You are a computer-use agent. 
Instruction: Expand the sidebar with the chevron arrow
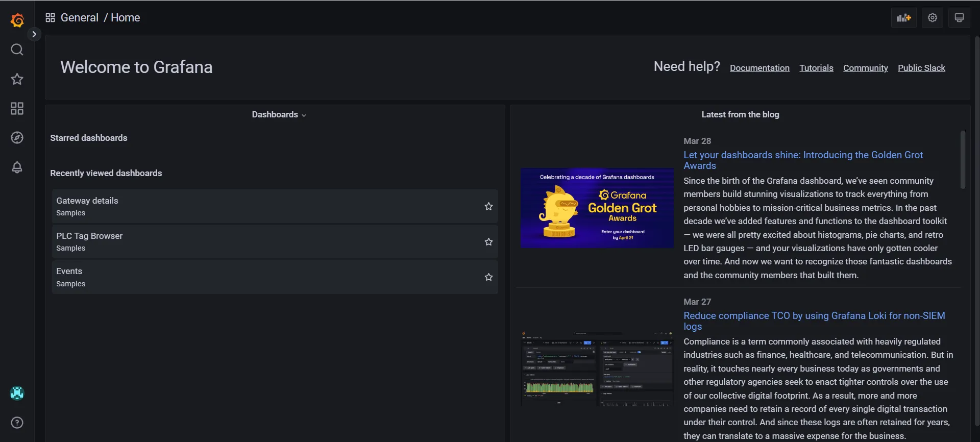(x=34, y=34)
